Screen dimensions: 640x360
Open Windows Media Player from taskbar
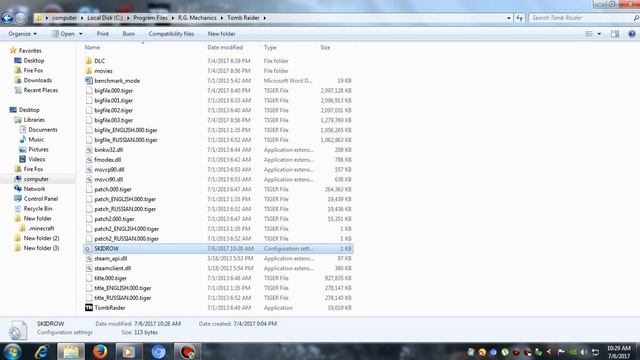(129, 351)
